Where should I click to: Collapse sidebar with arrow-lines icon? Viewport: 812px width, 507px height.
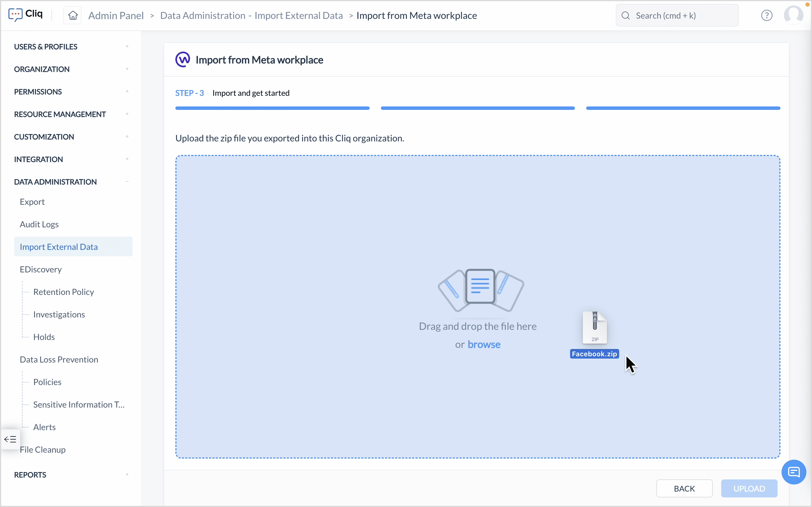tap(10, 439)
